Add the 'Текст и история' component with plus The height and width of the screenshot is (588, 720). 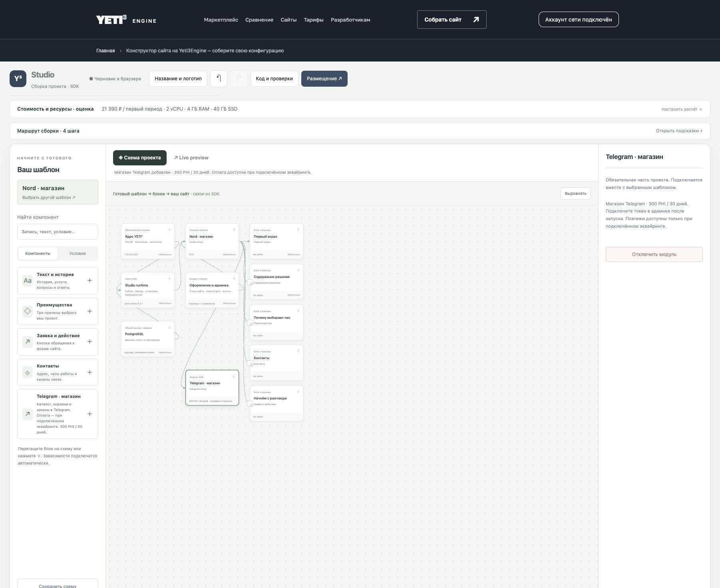pos(90,280)
